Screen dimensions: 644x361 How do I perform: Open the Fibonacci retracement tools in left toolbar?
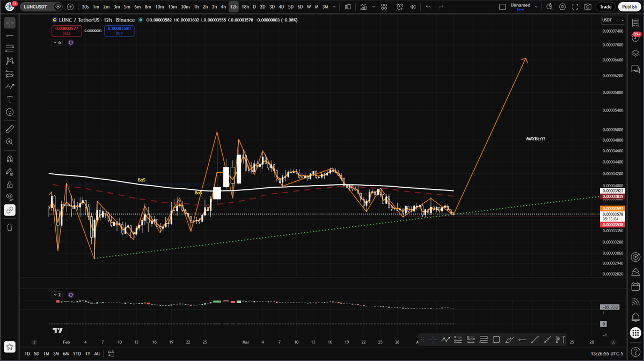coord(10,48)
